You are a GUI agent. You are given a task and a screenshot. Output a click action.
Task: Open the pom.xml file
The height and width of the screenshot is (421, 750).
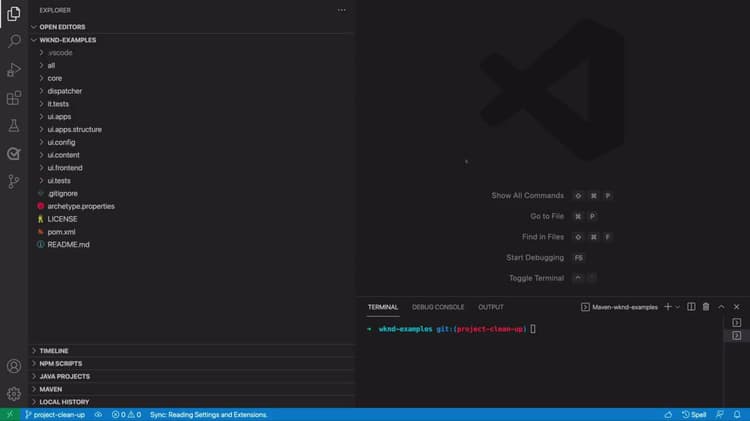tap(191, 232)
